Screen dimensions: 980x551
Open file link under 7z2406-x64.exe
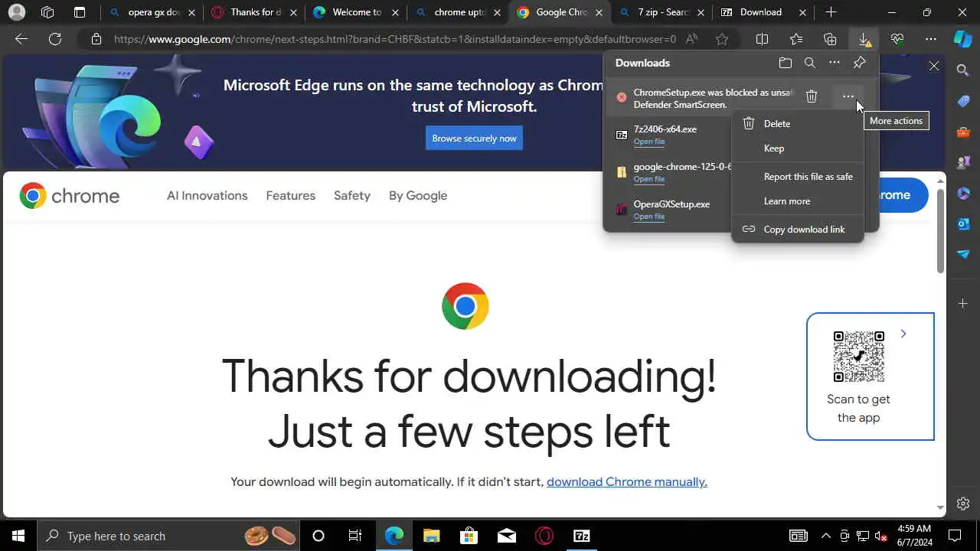(648, 142)
